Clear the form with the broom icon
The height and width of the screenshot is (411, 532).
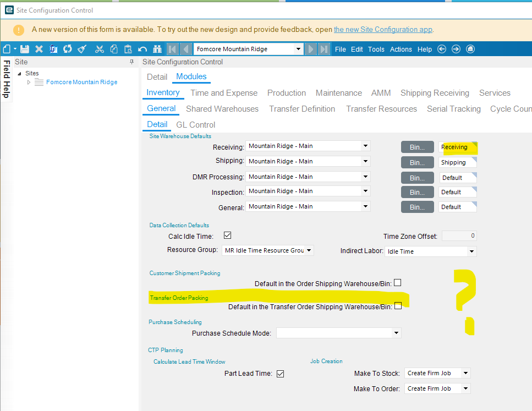(82, 49)
